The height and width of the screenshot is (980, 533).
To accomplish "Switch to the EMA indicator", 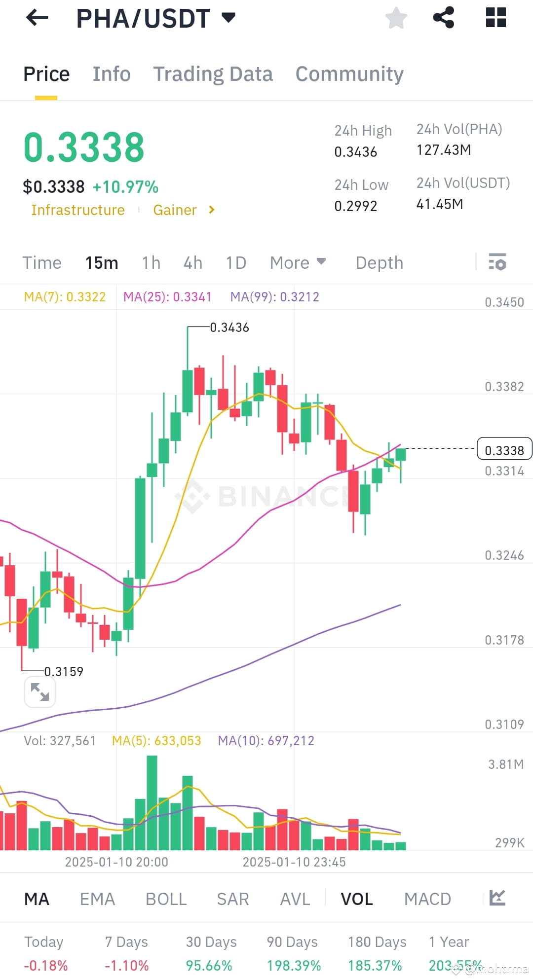I will (97, 899).
